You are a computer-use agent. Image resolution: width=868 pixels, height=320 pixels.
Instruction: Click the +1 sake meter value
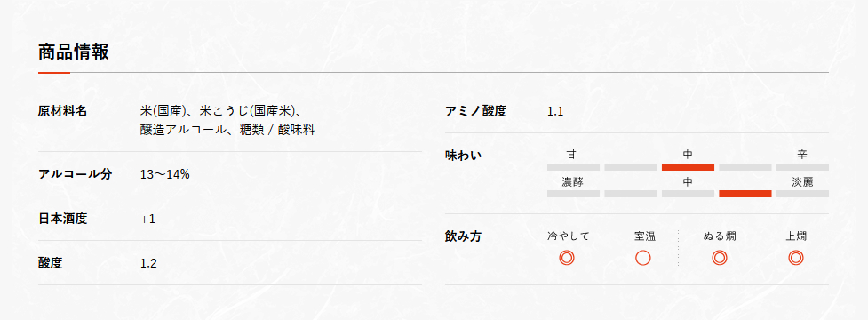tap(147, 220)
